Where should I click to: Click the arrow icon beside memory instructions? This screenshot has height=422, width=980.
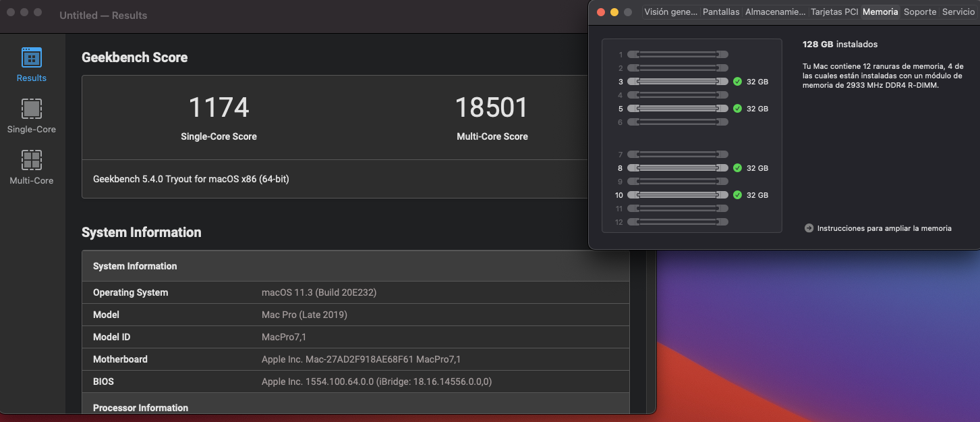809,228
